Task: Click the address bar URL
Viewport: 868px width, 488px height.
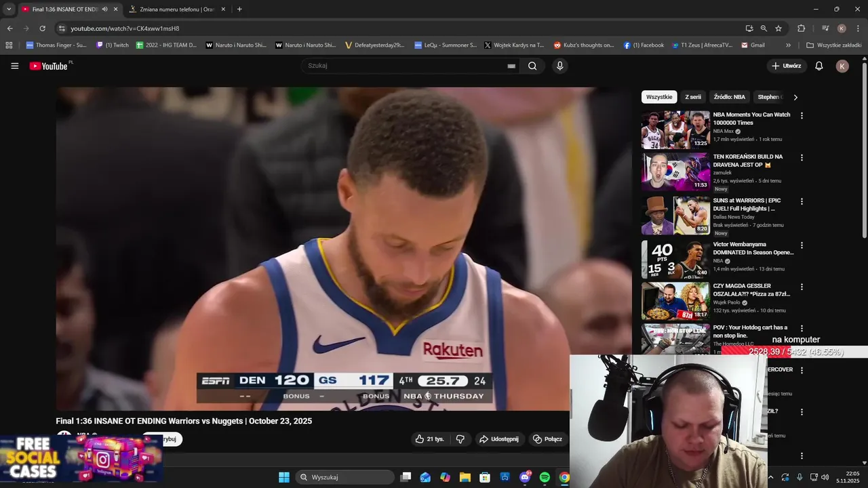Action: click(125, 28)
